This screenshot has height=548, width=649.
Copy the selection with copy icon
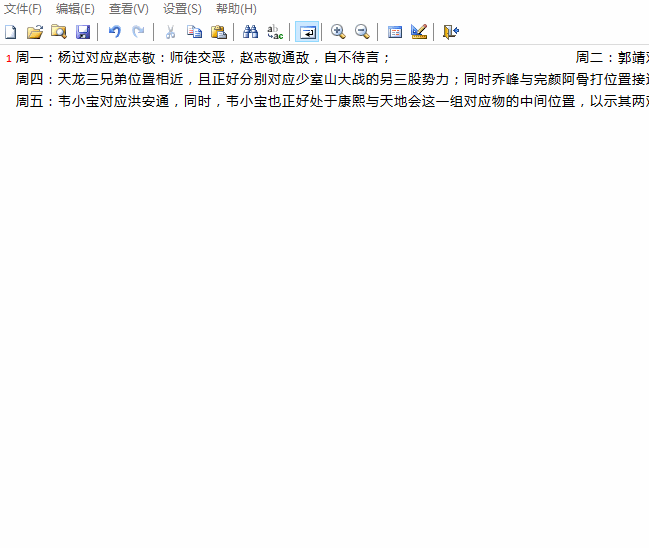[x=194, y=32]
